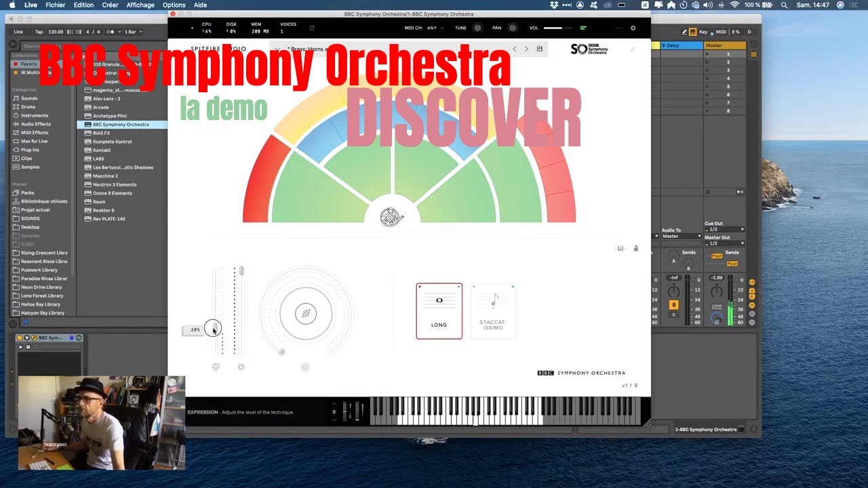868x488 pixels.
Task: Click the heart-shaped icon below expression slider
Action: click(x=216, y=367)
